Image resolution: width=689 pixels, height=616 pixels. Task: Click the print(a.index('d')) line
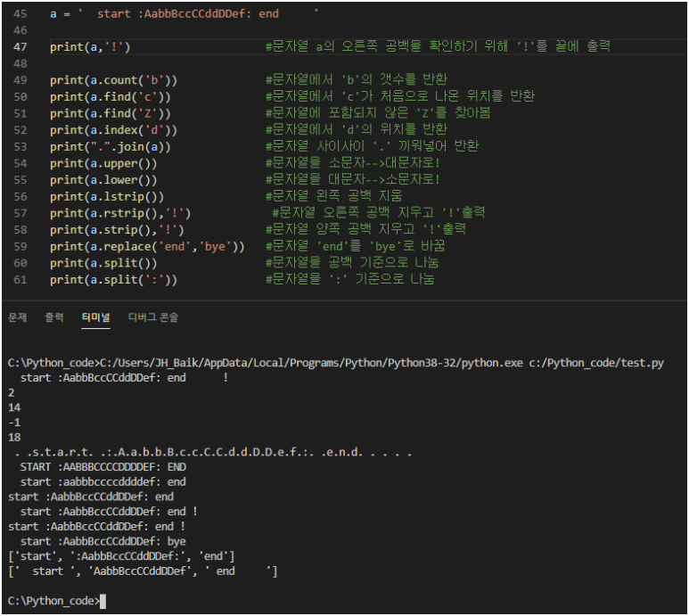(x=113, y=130)
